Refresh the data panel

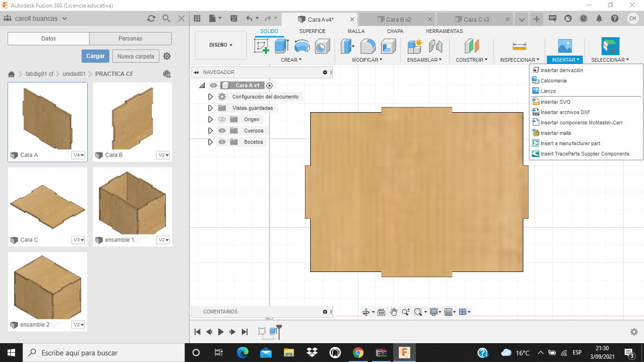click(151, 18)
